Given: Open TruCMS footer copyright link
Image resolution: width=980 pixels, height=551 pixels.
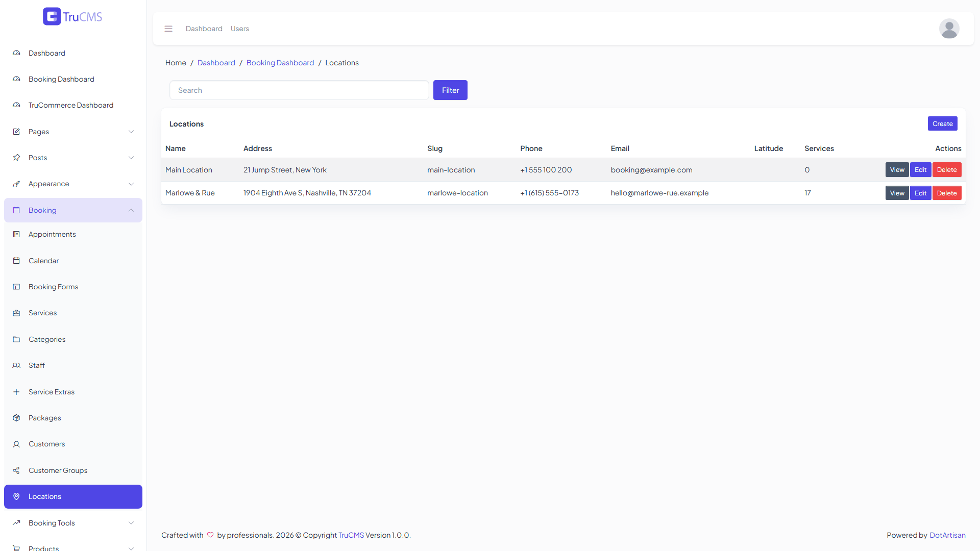Looking at the screenshot, I should pyautogui.click(x=351, y=535).
